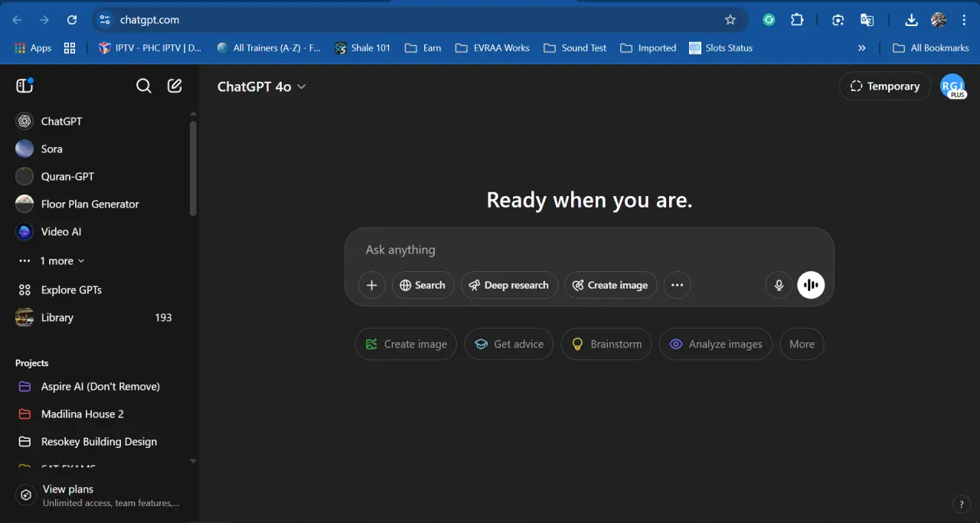Click the Projects section header
Screen dimensions: 980x523
(31, 363)
